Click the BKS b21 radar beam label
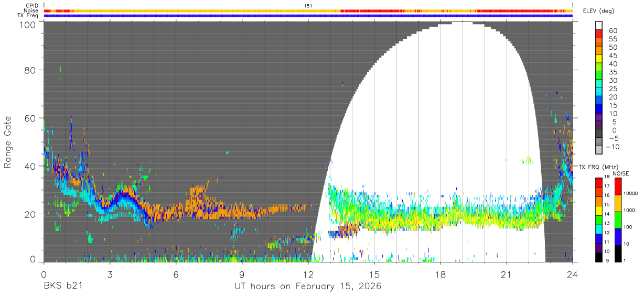 point(62,287)
